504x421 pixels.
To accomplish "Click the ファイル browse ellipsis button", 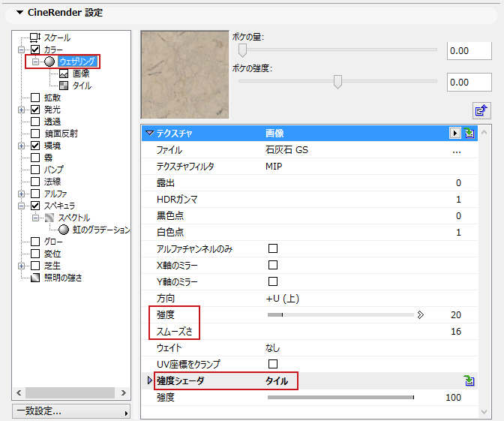I will (457, 151).
